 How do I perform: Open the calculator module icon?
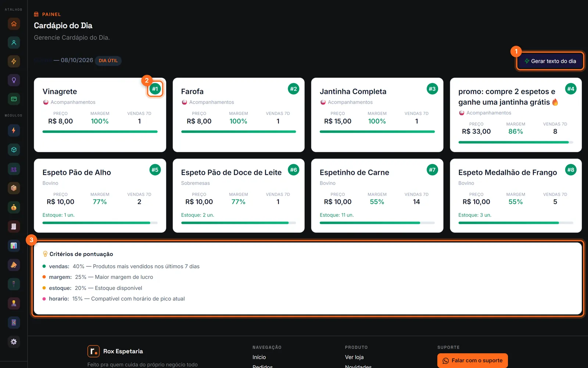pyautogui.click(x=14, y=323)
